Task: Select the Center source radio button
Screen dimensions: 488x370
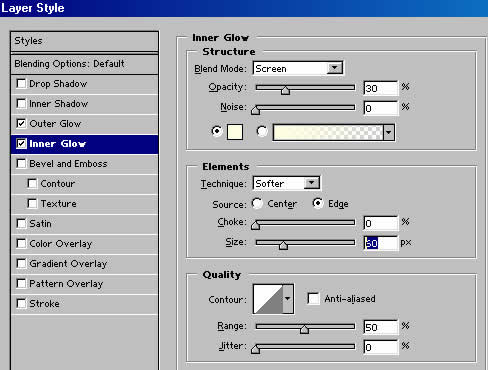Action: [x=257, y=203]
